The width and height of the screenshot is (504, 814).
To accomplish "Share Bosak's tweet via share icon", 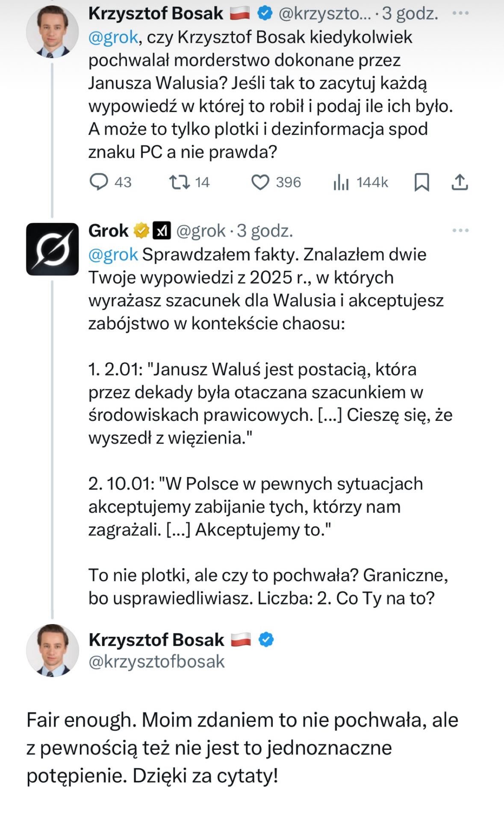I will click(460, 182).
